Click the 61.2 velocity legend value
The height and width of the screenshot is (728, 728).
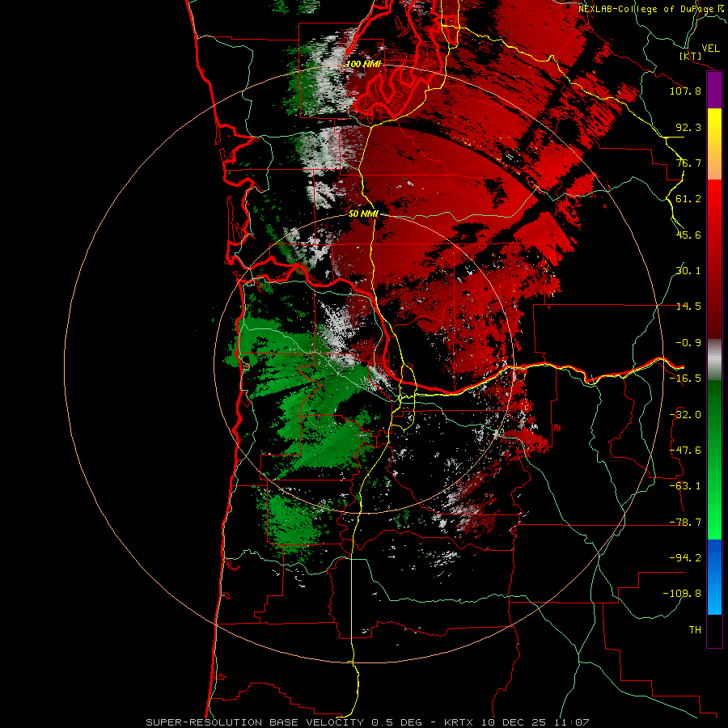coord(688,199)
